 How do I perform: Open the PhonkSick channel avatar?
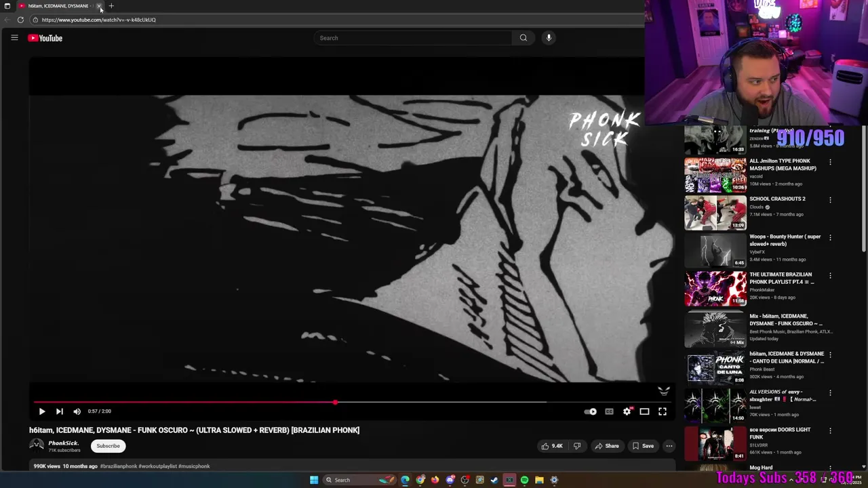(x=37, y=445)
